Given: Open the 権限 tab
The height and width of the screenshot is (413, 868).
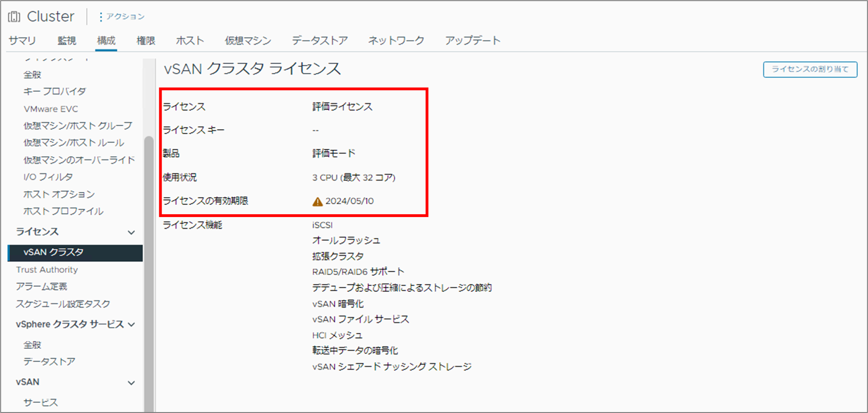Looking at the screenshot, I should [x=146, y=40].
